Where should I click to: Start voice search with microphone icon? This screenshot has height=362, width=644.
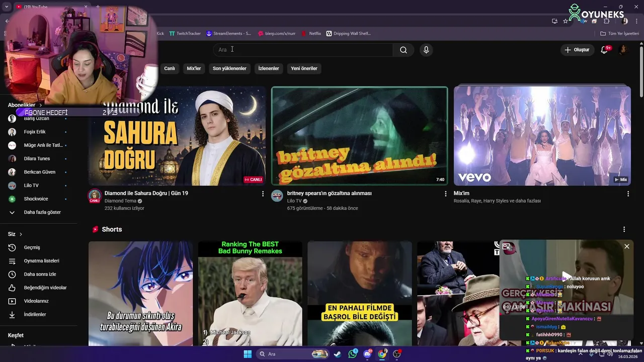(426, 50)
